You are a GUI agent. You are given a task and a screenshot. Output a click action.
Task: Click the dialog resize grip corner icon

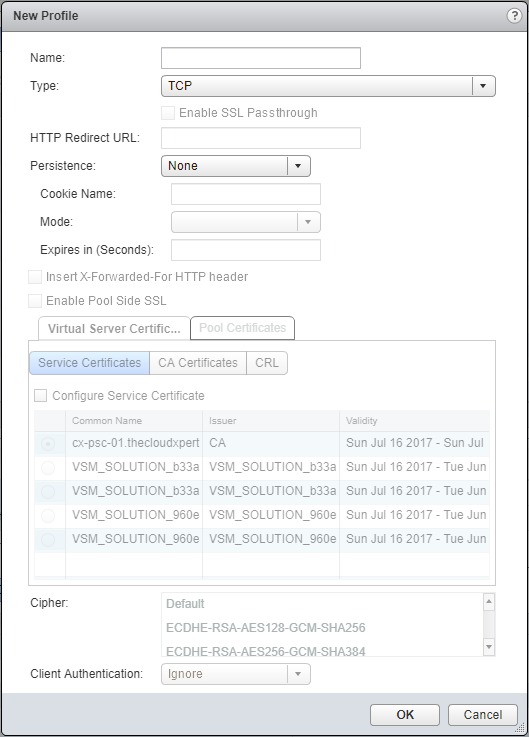point(521,729)
